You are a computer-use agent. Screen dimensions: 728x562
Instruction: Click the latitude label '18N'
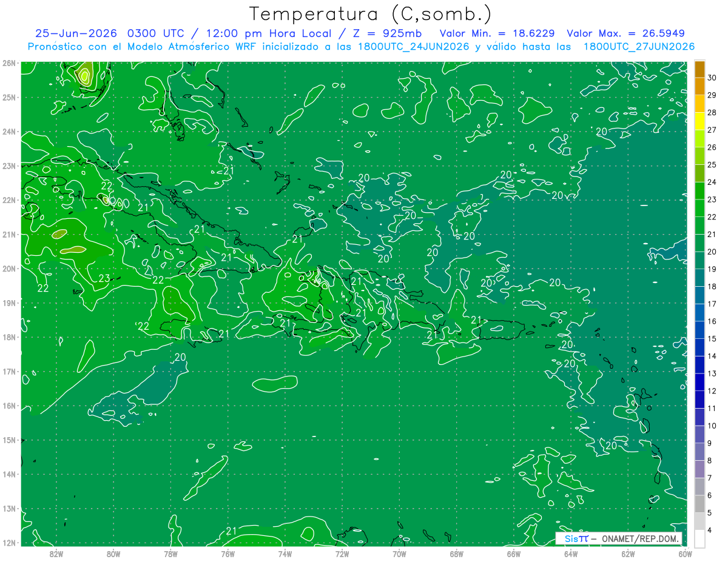pos(9,337)
